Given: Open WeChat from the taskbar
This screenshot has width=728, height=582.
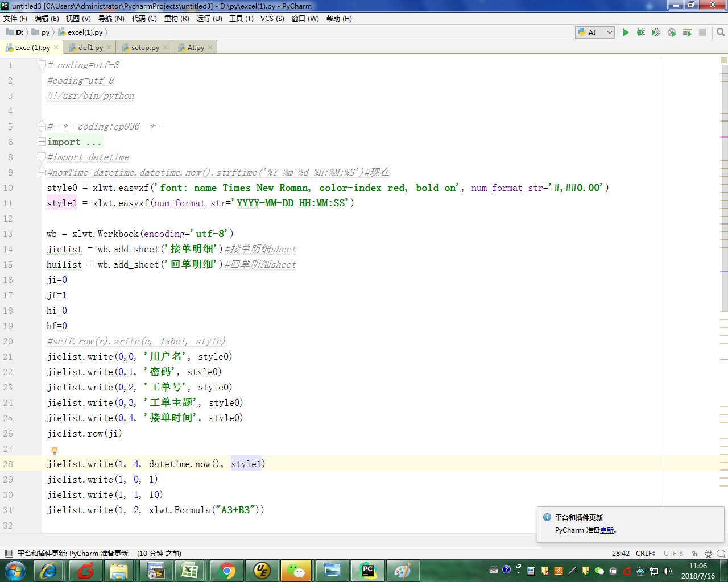Looking at the screenshot, I should 296,571.
